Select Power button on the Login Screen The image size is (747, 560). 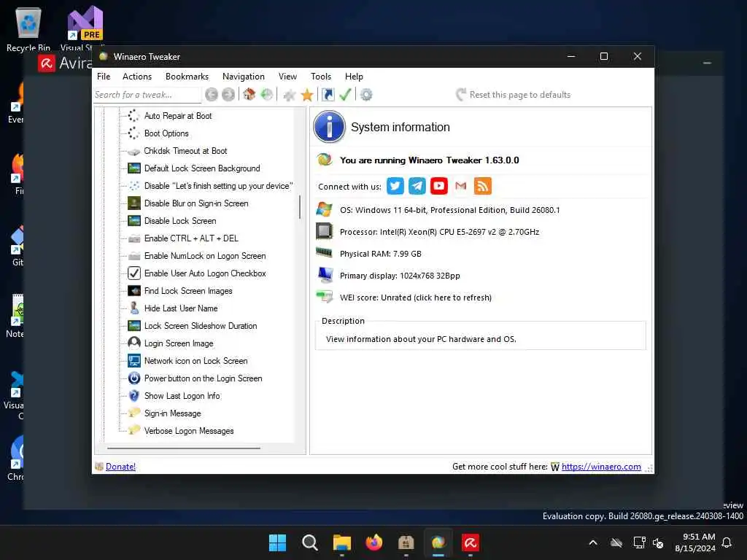203,378
